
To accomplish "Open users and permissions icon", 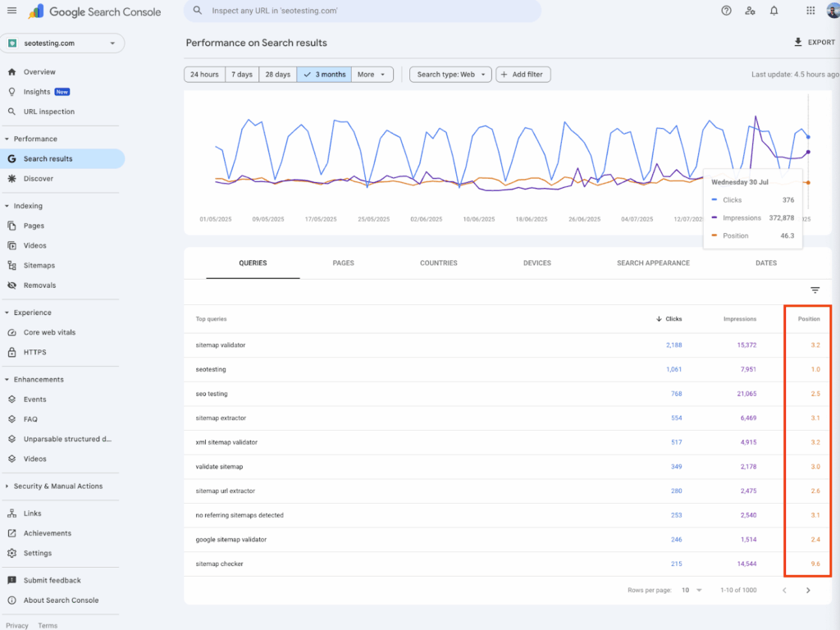I will 750,11.
